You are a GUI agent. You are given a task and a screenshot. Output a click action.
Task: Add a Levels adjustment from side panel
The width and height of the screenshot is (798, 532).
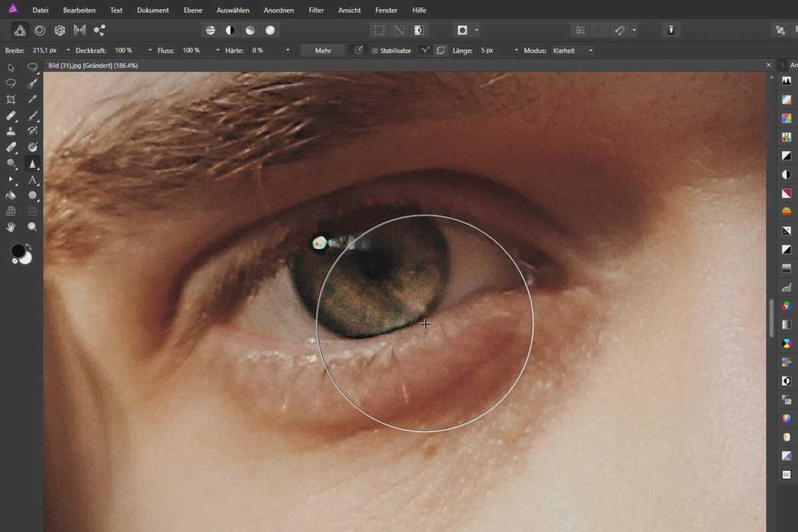(787, 80)
